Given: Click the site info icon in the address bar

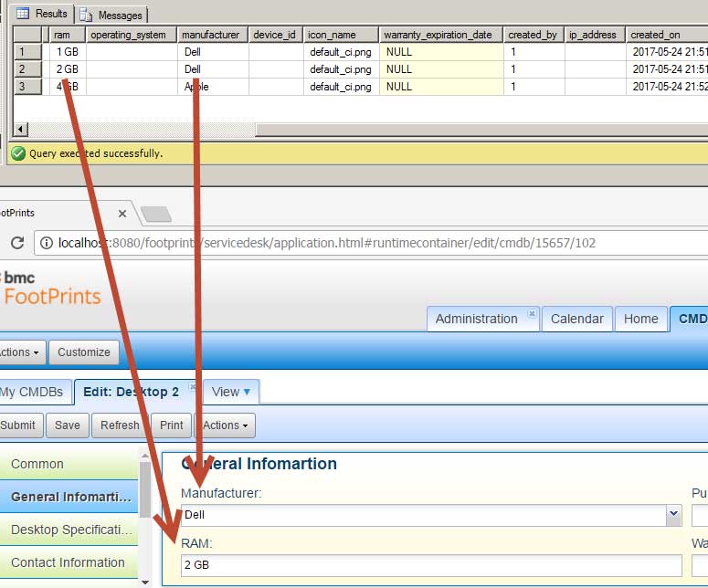Looking at the screenshot, I should pos(46,243).
